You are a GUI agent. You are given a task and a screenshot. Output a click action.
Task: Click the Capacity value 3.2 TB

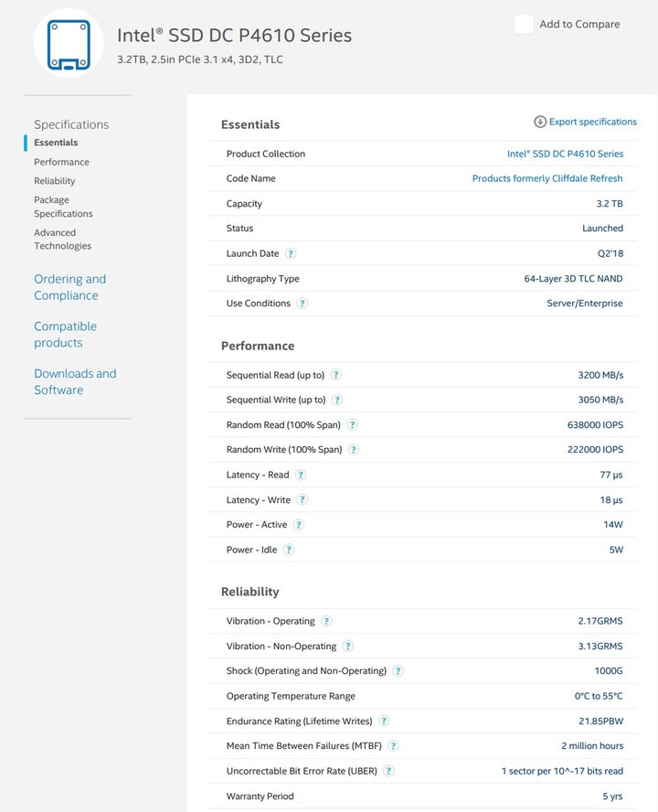(x=610, y=204)
